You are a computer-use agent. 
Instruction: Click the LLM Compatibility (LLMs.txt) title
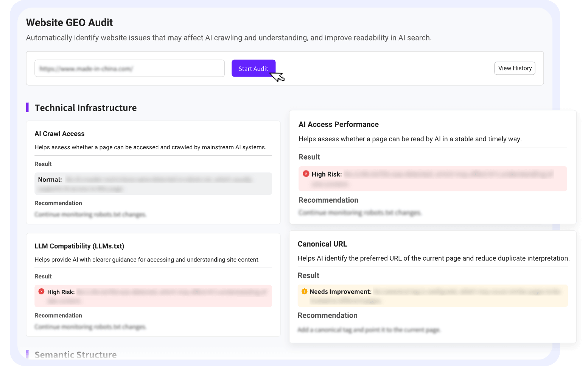tap(79, 246)
